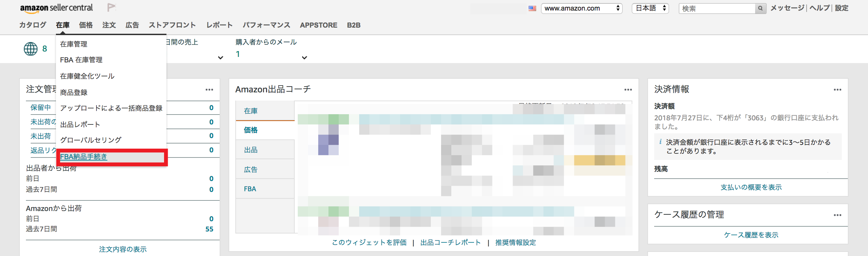The height and width of the screenshot is (256, 868).
Task: Select 在庫管理 from the dropdown menu
Action: pos(74,44)
